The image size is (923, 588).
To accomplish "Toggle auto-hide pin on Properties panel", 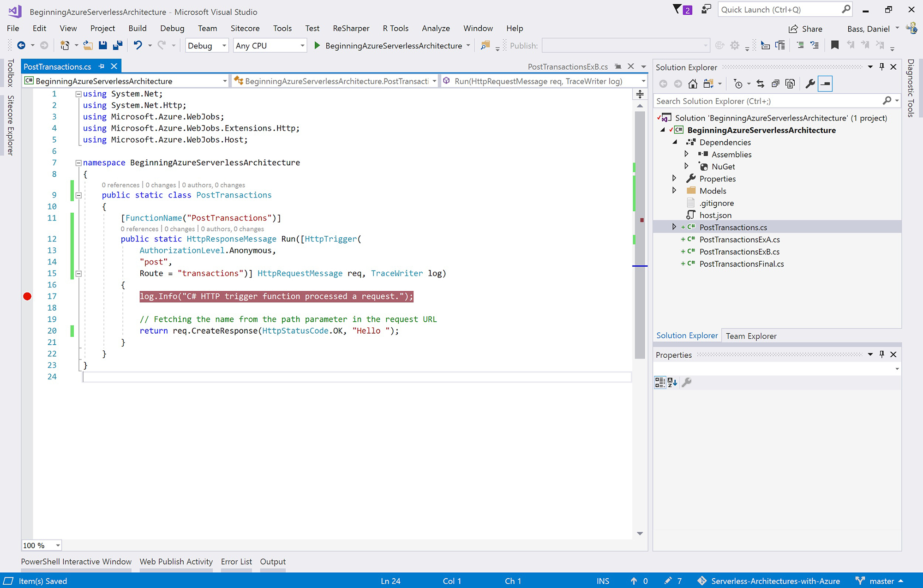I will click(x=881, y=354).
